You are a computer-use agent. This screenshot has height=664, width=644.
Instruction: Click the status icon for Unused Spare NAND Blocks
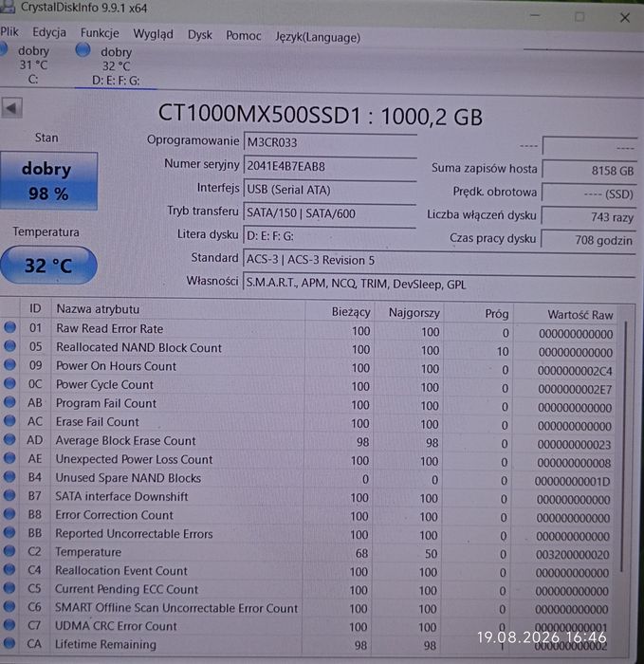point(9,476)
